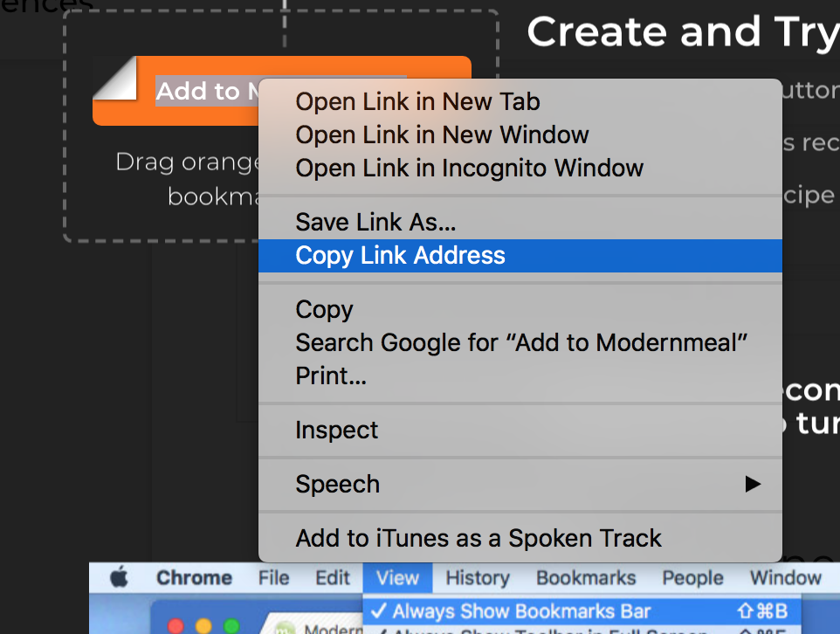Open the History menu
This screenshot has height=634, width=840.
click(x=478, y=578)
